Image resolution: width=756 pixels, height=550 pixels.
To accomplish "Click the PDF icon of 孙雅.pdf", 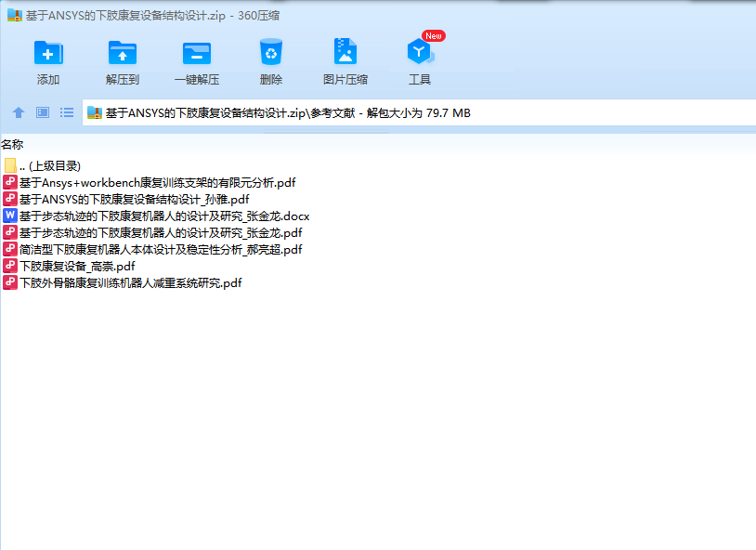I will click(10, 199).
